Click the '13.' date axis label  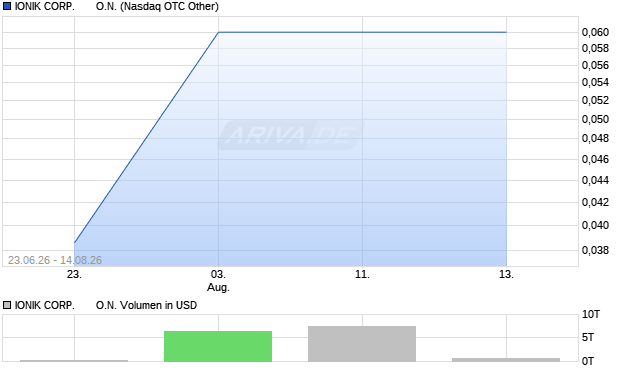[506, 274]
